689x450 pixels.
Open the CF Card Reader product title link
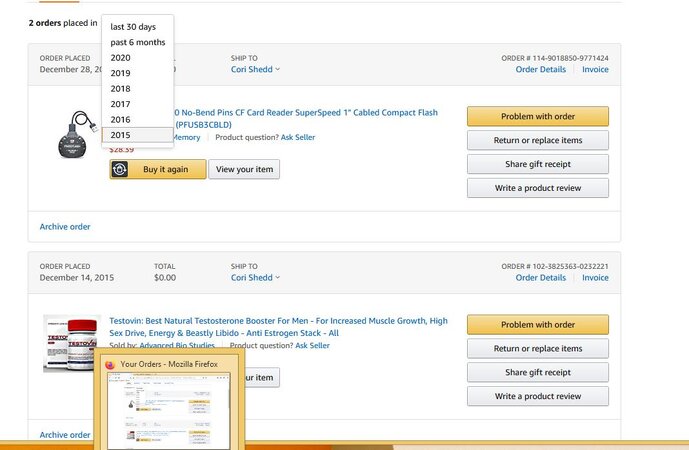pyautogui.click(x=306, y=118)
